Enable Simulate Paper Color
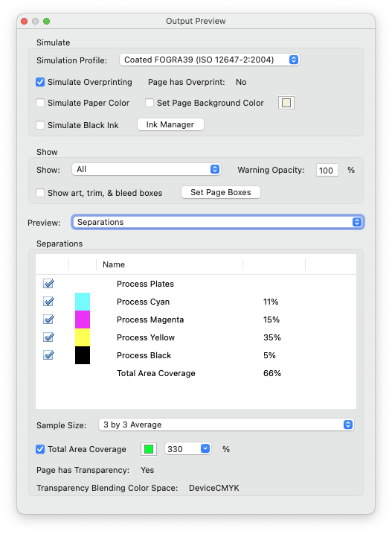 point(40,103)
